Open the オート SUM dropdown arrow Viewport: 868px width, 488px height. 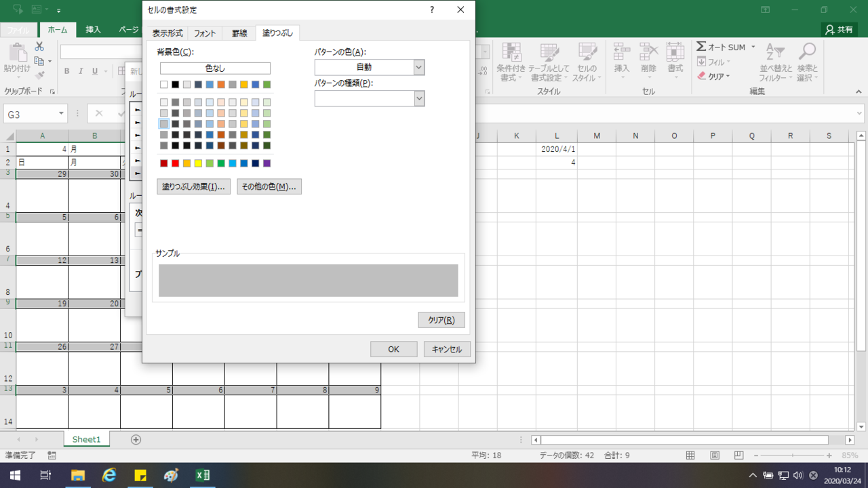(753, 47)
